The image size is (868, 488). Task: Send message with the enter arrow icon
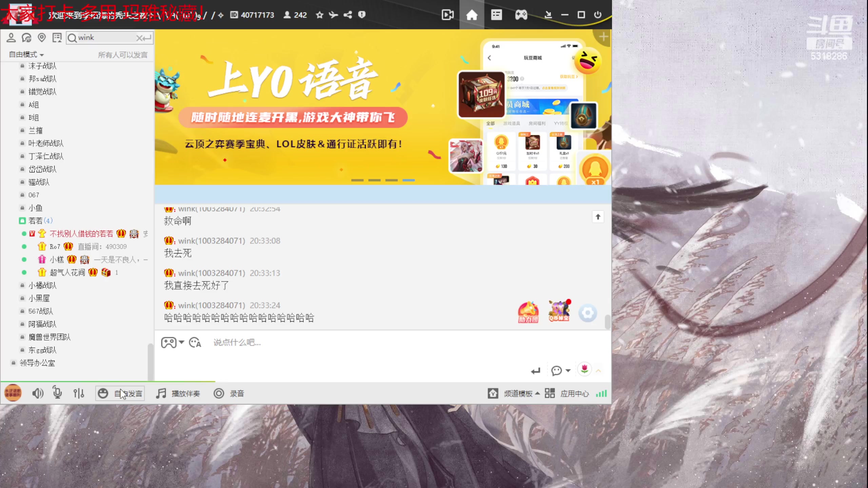click(535, 371)
